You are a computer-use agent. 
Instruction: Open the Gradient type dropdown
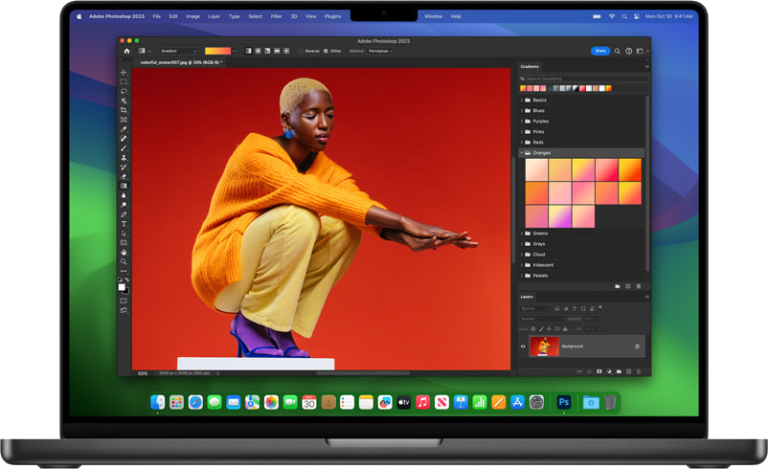point(178,51)
